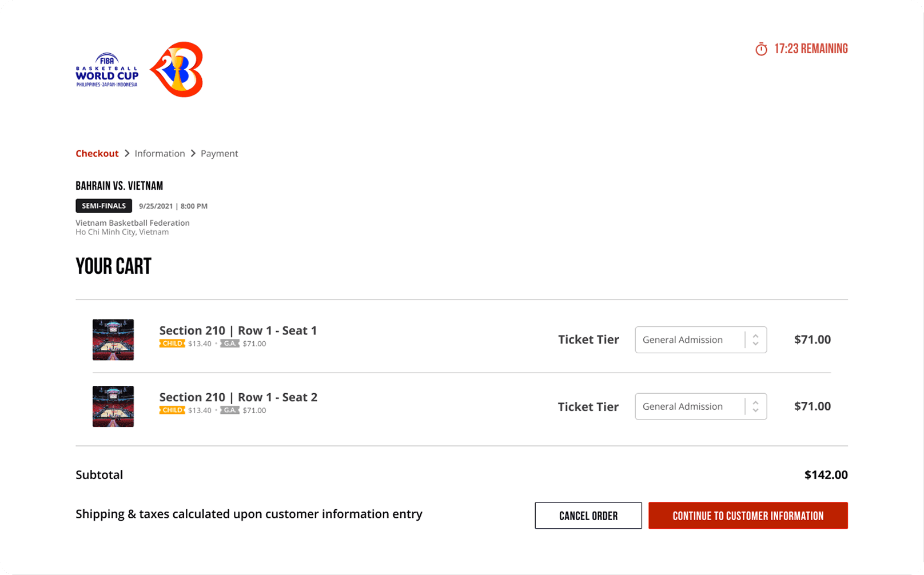Viewport: 924px width, 575px height.
Task: Click the CHILD badge on Seat 1
Action: [172, 344]
